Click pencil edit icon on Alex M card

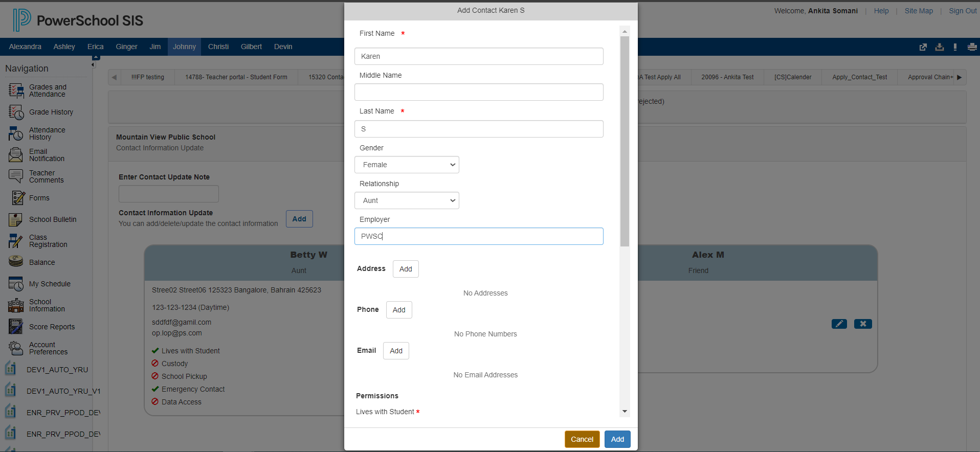(839, 324)
